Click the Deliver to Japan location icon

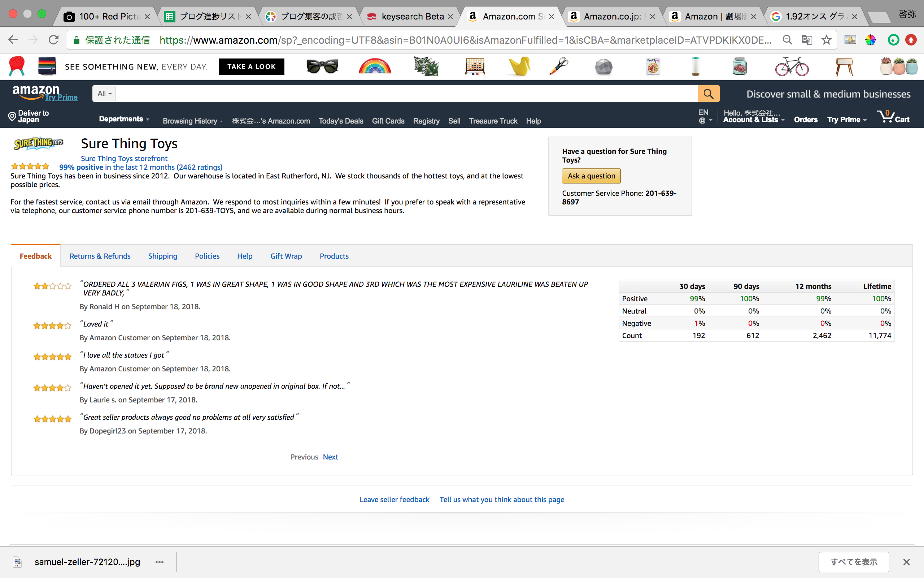coord(12,116)
